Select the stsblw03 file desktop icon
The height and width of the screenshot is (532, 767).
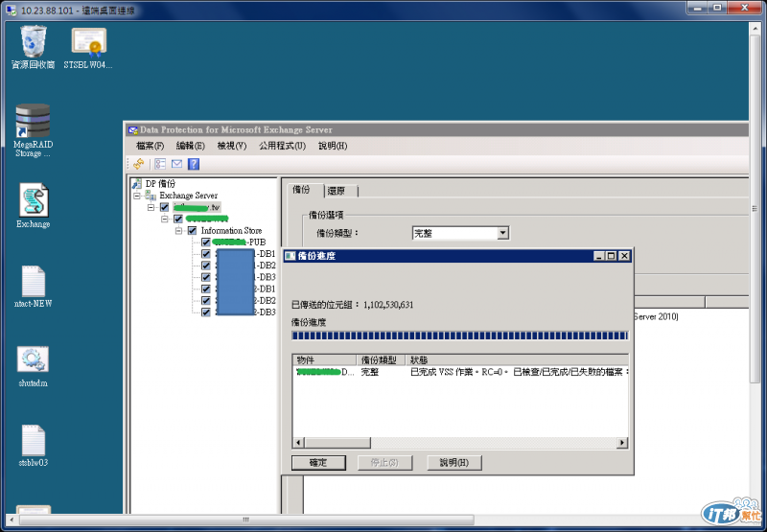pyautogui.click(x=34, y=440)
